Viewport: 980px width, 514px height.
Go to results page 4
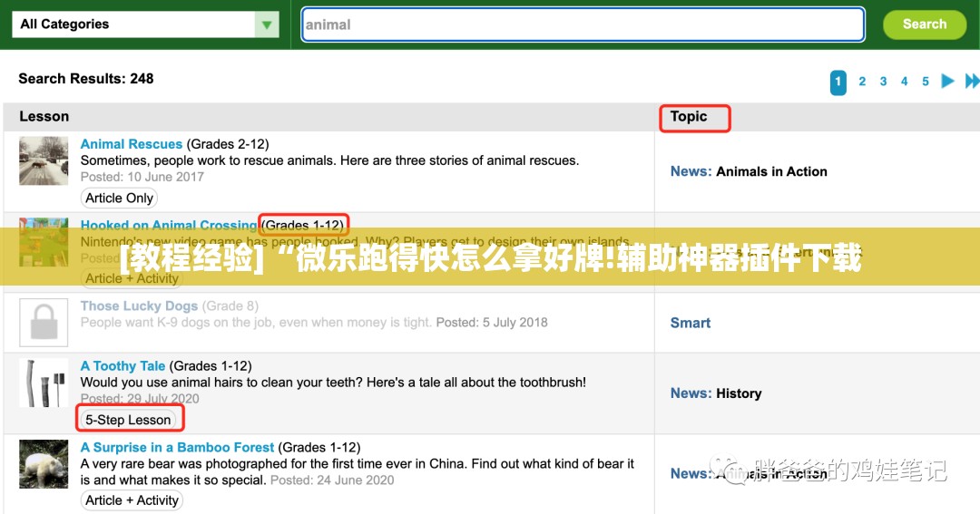click(904, 82)
